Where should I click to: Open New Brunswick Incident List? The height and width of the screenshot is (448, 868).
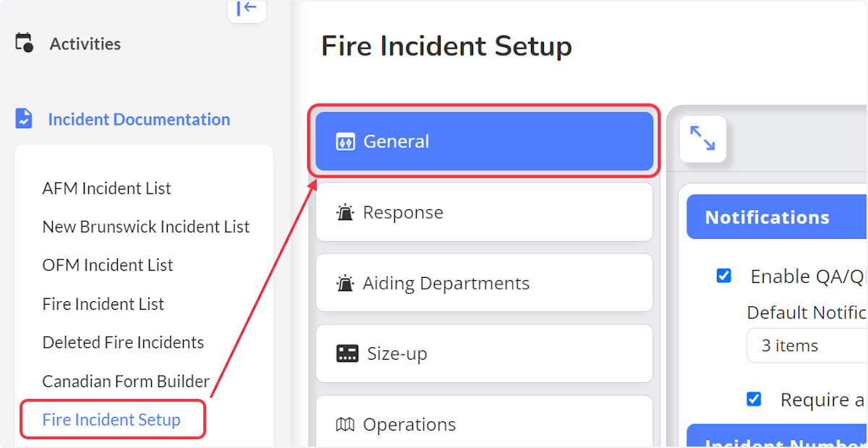pos(146,227)
